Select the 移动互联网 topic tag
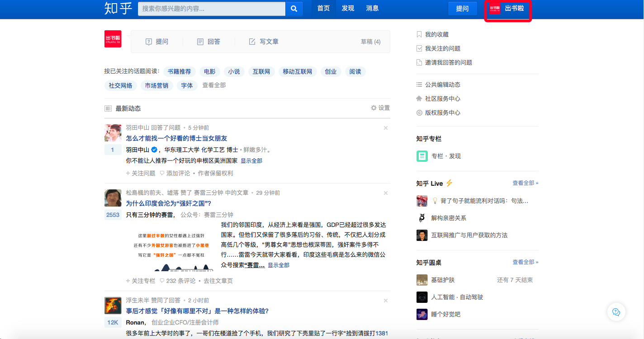This screenshot has height=339, width=644. (297, 71)
